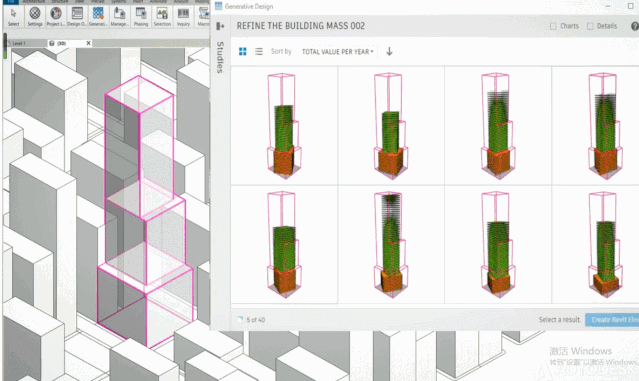Click the Select a result. message

point(559,319)
